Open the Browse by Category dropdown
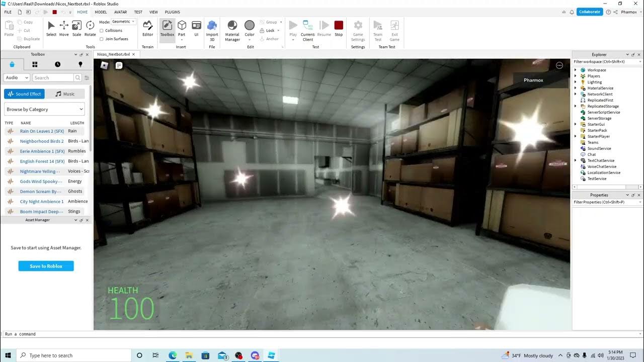 [45, 109]
